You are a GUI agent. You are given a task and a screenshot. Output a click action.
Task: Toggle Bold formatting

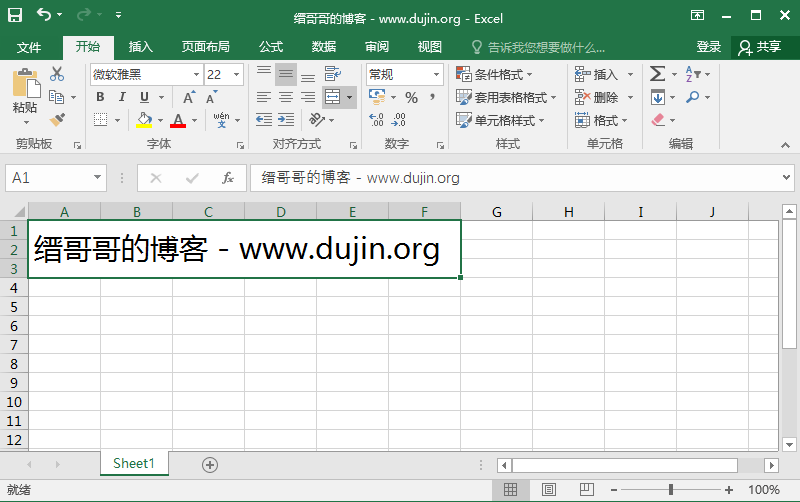pyautogui.click(x=100, y=97)
